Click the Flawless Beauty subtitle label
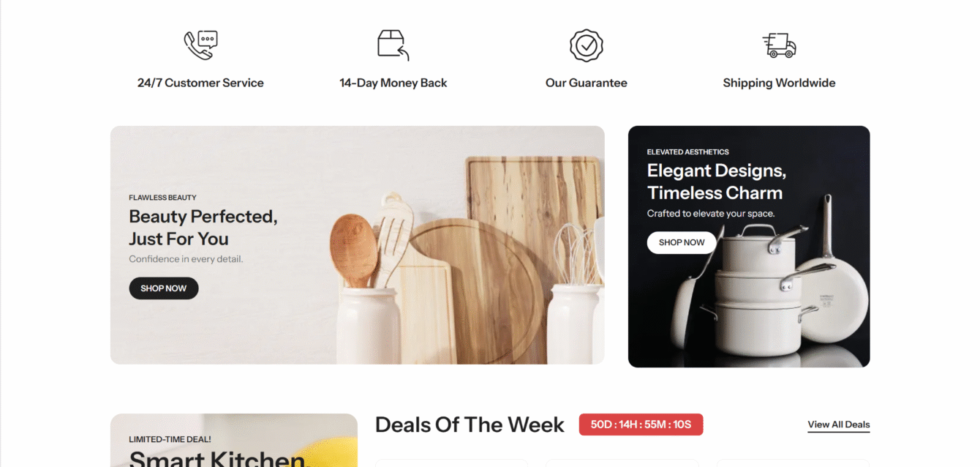The image size is (980, 467). (162, 198)
